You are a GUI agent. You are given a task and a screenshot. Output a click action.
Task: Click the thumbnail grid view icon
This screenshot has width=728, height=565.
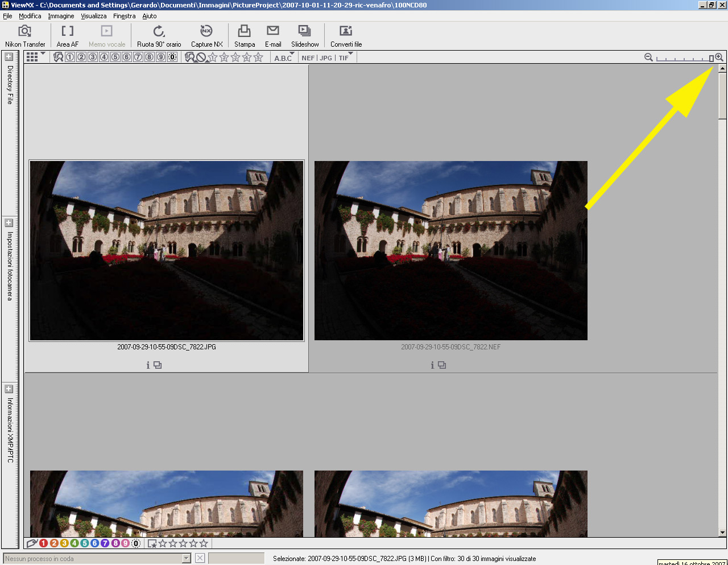(x=32, y=57)
